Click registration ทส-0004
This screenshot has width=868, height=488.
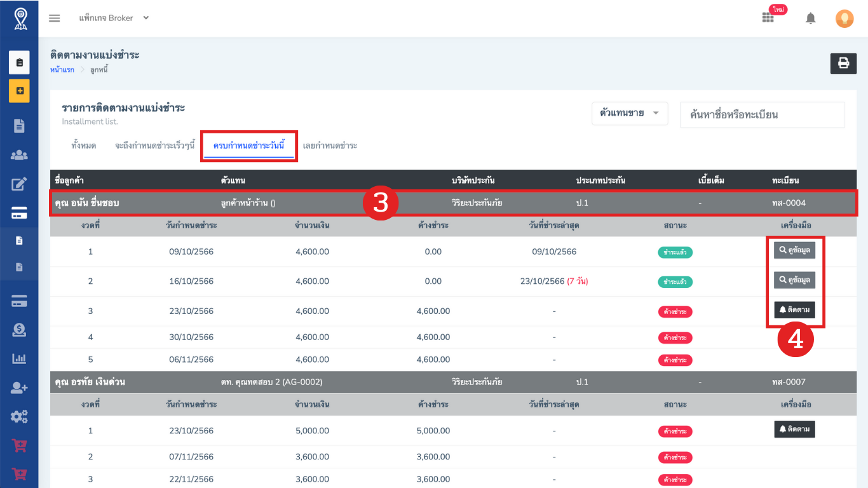[788, 203]
